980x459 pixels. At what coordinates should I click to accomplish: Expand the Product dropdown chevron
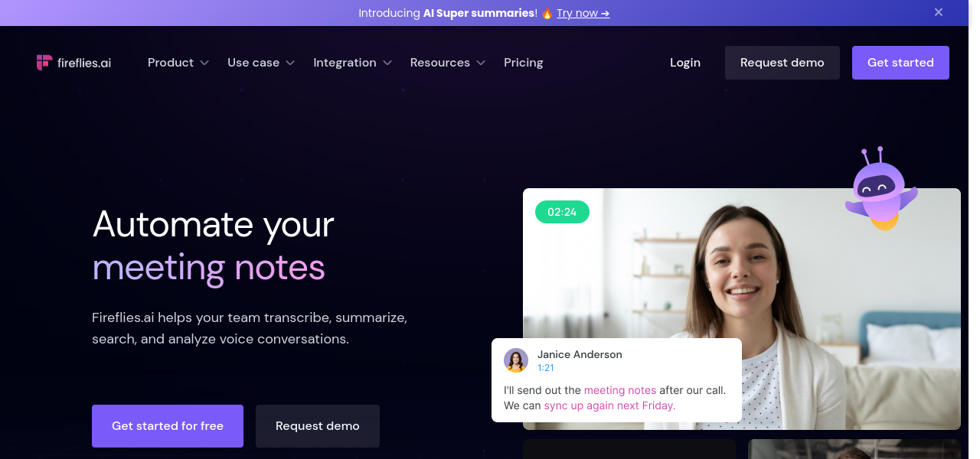click(x=204, y=63)
